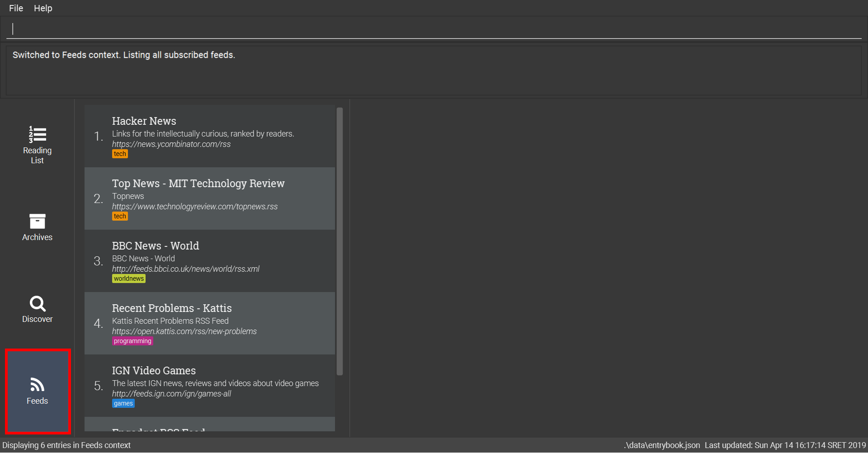Viewport: 868px width, 453px height.
Task: Open the Archives box icon
Action: click(x=38, y=221)
